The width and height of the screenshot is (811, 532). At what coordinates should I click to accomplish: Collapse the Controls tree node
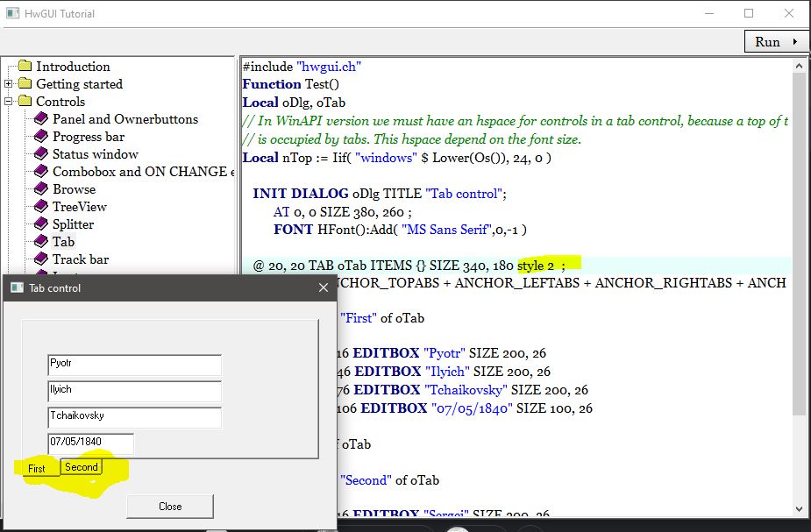pos(9,102)
